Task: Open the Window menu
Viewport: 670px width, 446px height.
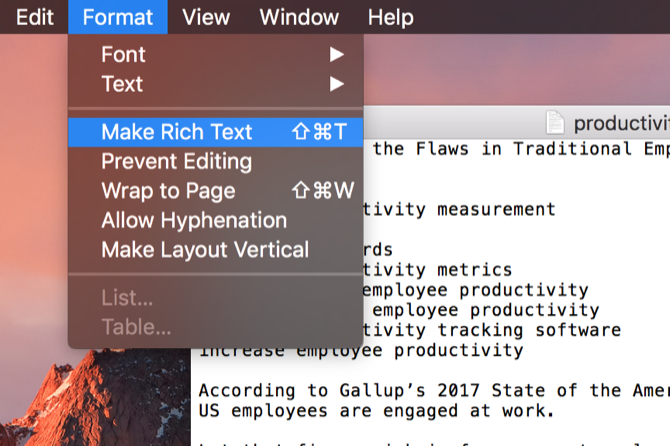Action: click(299, 17)
